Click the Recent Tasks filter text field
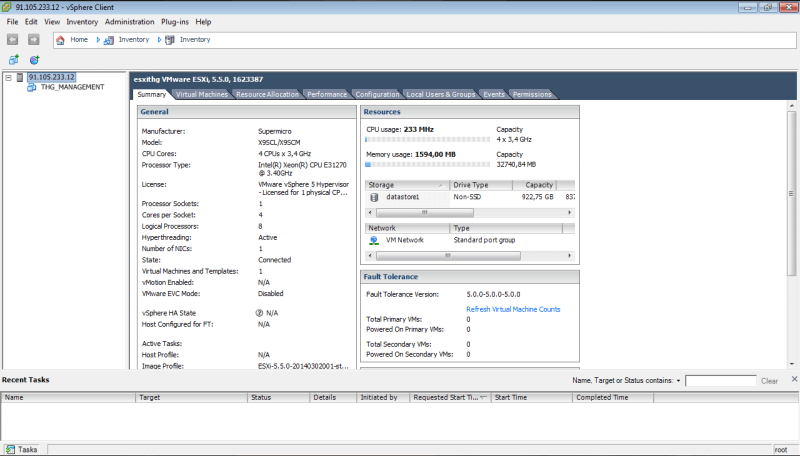Viewport: 800px width, 456px height. pyautogui.click(x=720, y=381)
